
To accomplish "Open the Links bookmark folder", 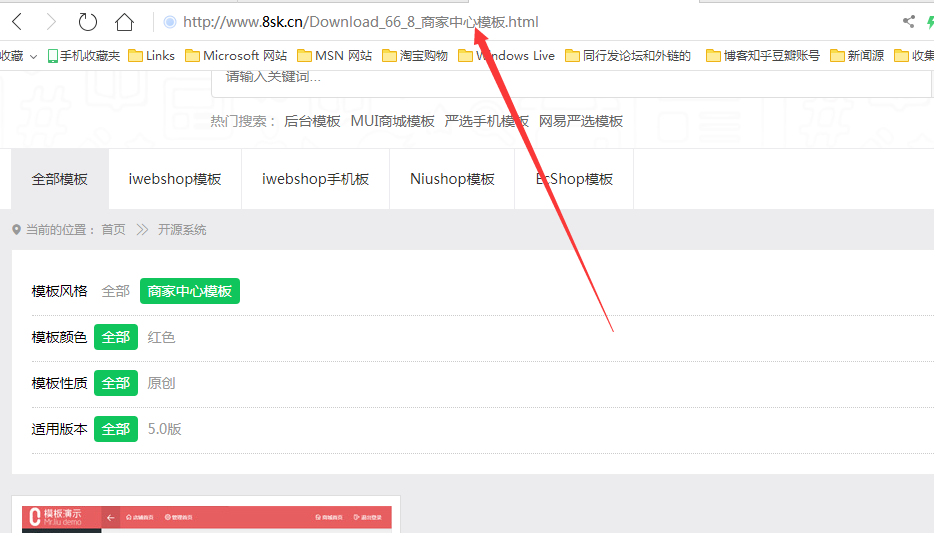I will (x=152, y=56).
